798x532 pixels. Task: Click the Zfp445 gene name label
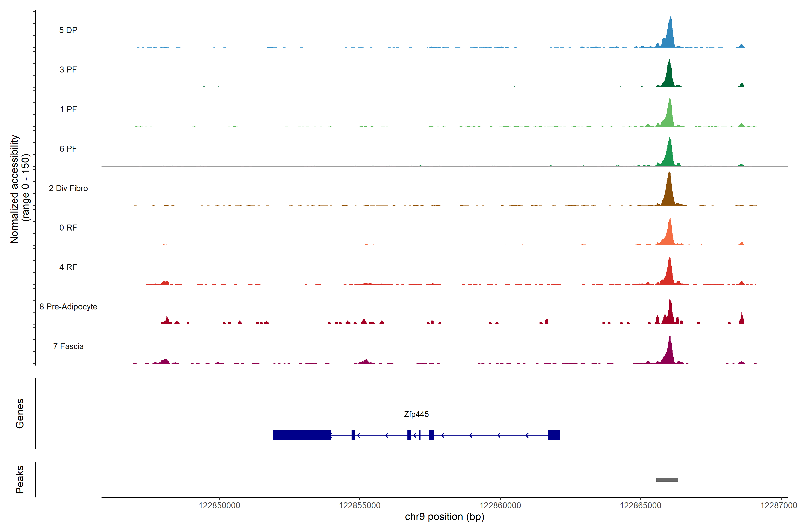coord(416,414)
